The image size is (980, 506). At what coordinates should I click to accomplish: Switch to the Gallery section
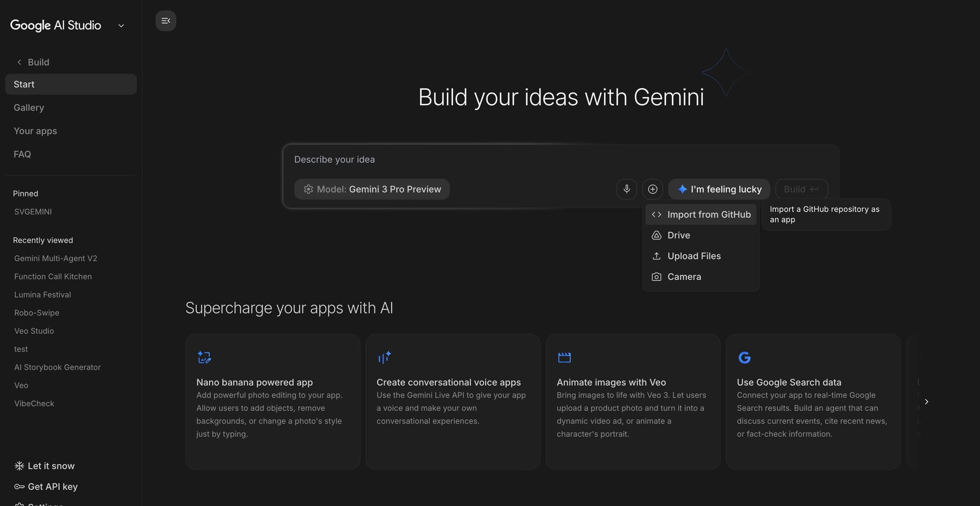[x=28, y=107]
